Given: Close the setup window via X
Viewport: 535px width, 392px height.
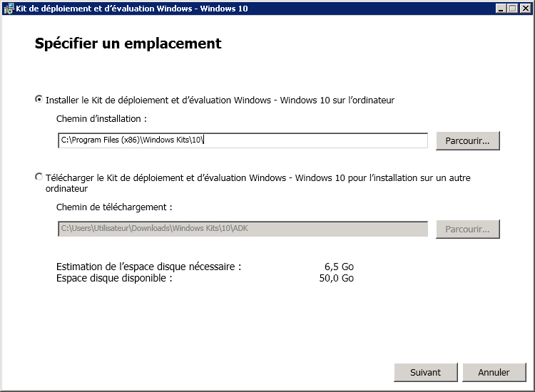Looking at the screenshot, I should [524, 8].
